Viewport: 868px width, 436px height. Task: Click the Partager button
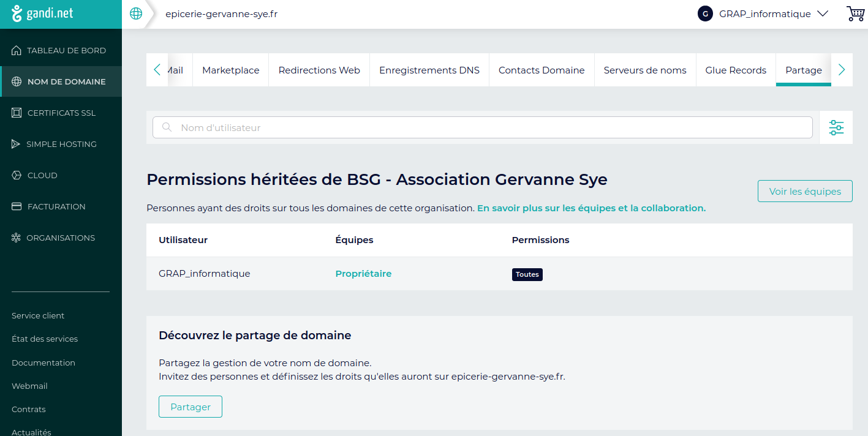pos(191,407)
